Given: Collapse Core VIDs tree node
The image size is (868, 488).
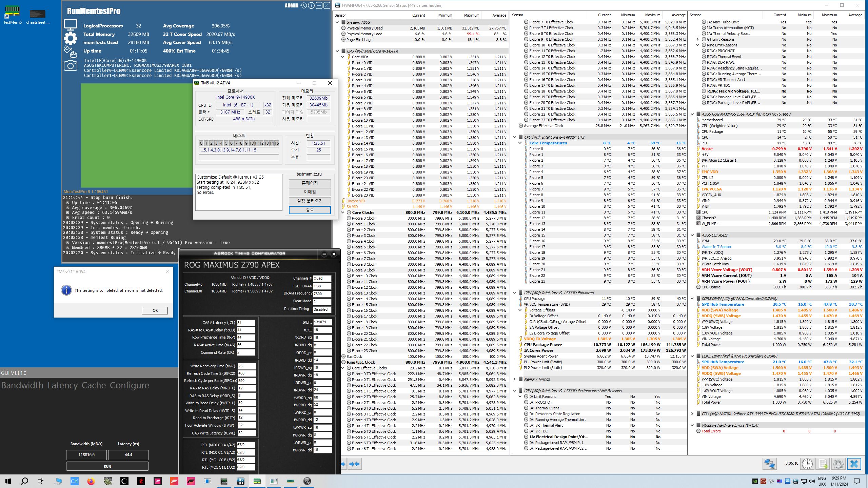Looking at the screenshot, I should (x=343, y=57).
